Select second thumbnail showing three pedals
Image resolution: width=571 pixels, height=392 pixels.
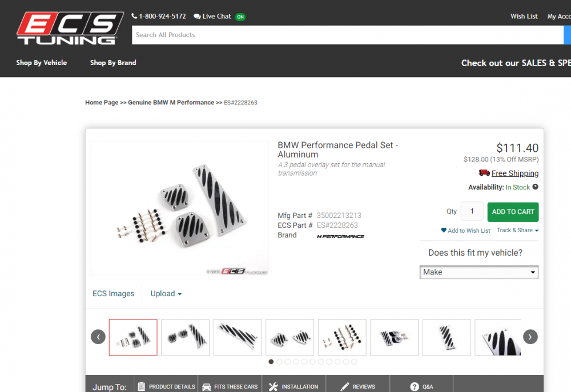pyautogui.click(x=186, y=337)
